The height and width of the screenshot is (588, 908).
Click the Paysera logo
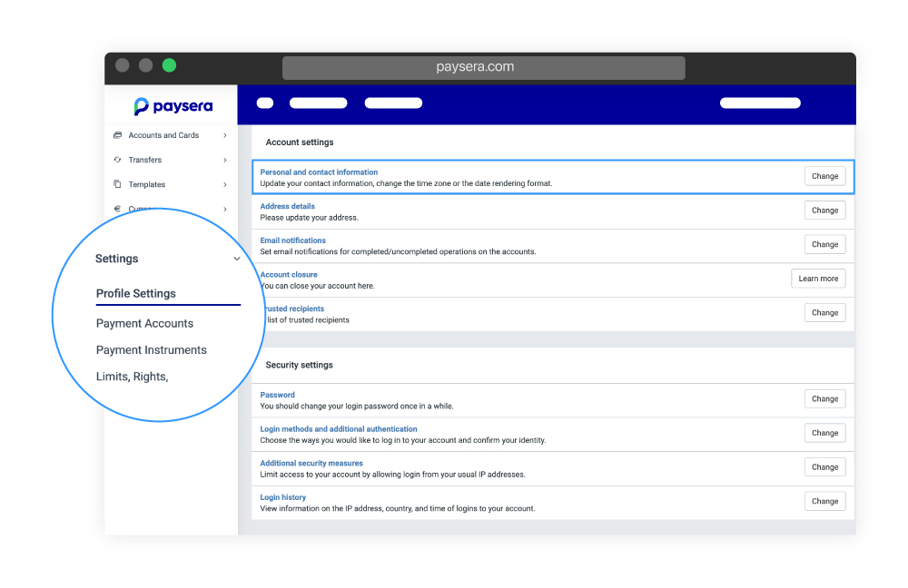pos(173,106)
